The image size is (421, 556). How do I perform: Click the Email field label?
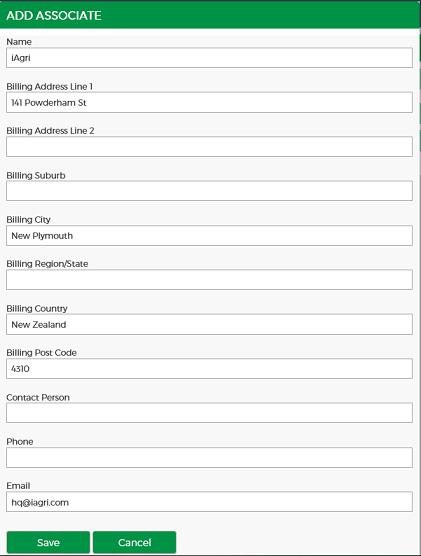[x=18, y=486]
